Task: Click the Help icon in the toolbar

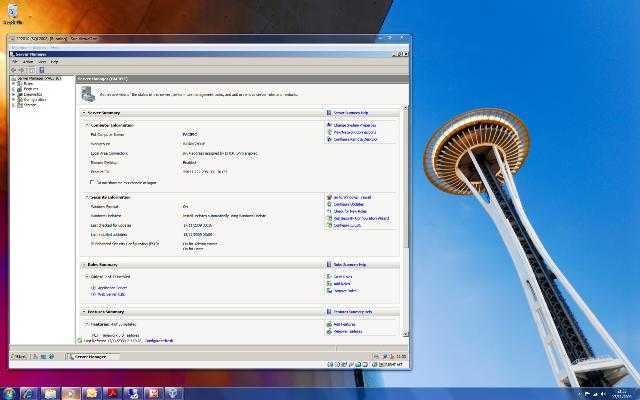Action: click(44, 69)
